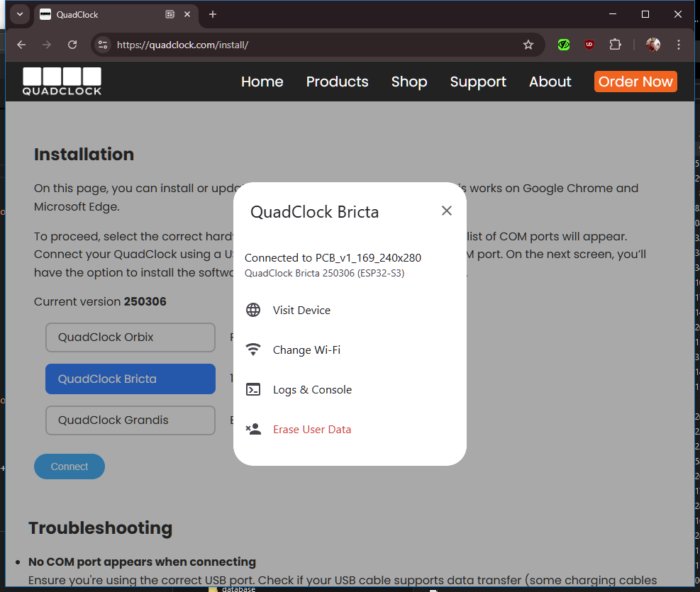Click the Wi-Fi icon in the dialog
Viewport: 700px width, 592px height.
[x=253, y=350]
